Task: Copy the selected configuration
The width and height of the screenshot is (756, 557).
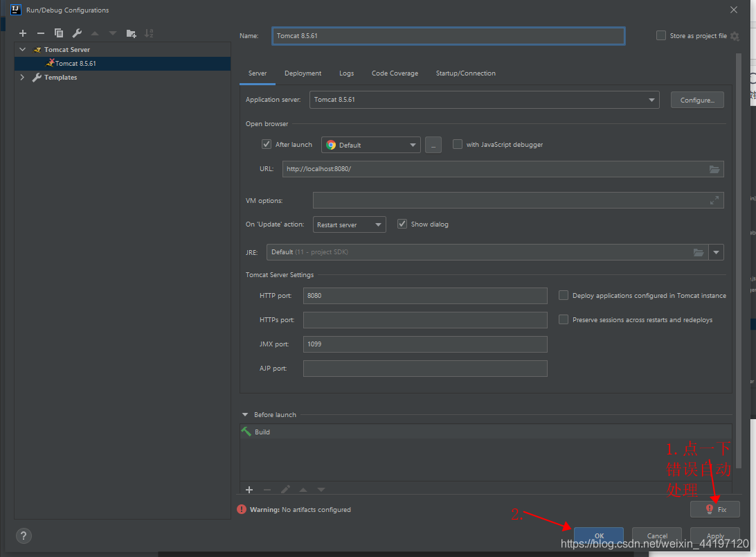Action: click(59, 33)
